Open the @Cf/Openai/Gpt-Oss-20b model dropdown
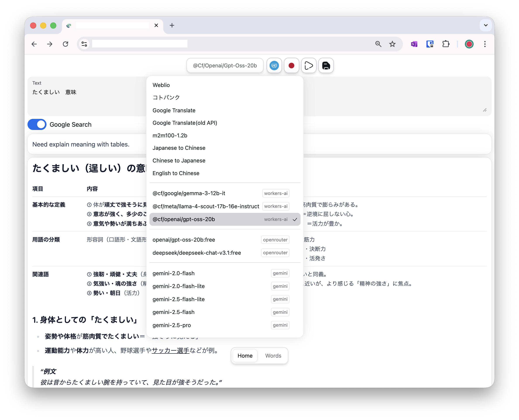Screen dimensions: 519x420 [x=225, y=66]
